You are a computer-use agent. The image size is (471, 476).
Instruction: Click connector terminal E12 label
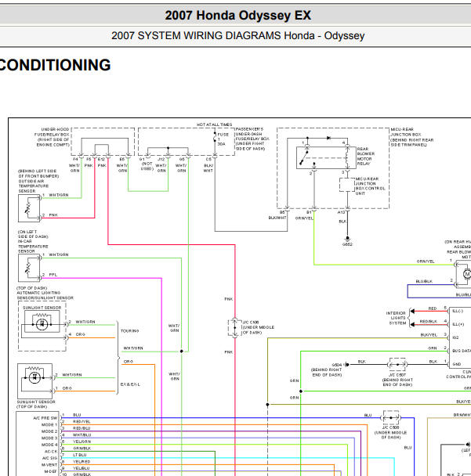click(x=101, y=159)
